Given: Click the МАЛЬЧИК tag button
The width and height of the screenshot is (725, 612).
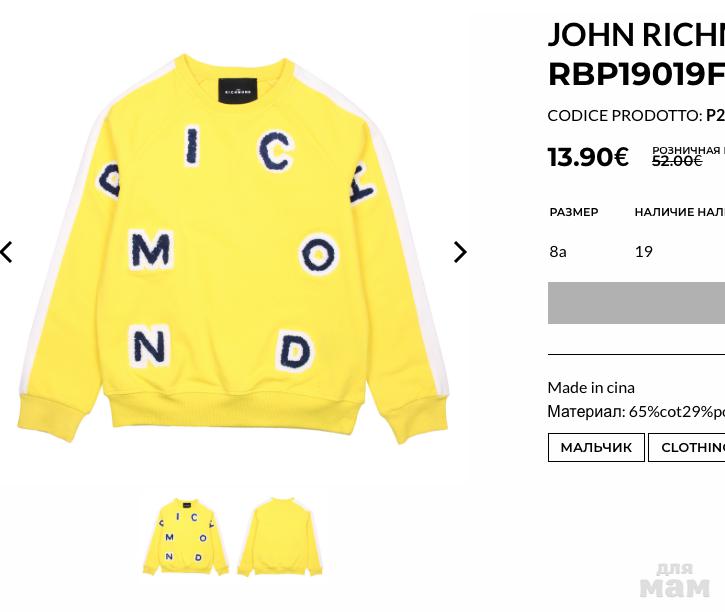Looking at the screenshot, I should point(596,447).
